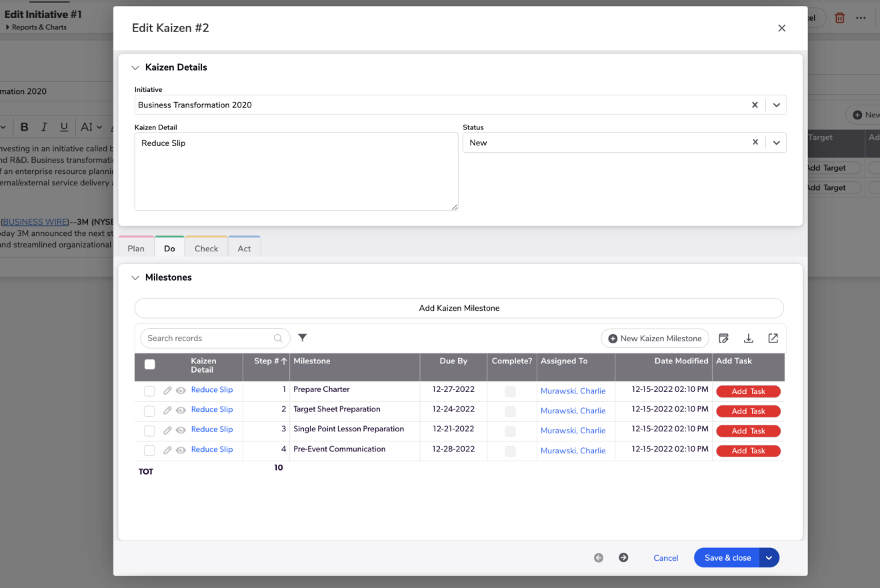This screenshot has width=880, height=588.
Task: Go to previous record arrow icon
Action: point(599,558)
